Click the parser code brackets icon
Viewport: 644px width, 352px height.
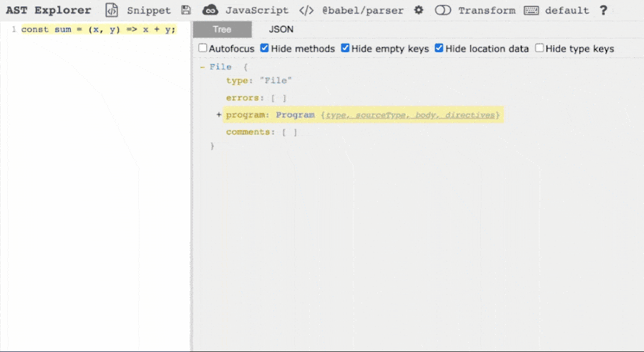coord(306,11)
